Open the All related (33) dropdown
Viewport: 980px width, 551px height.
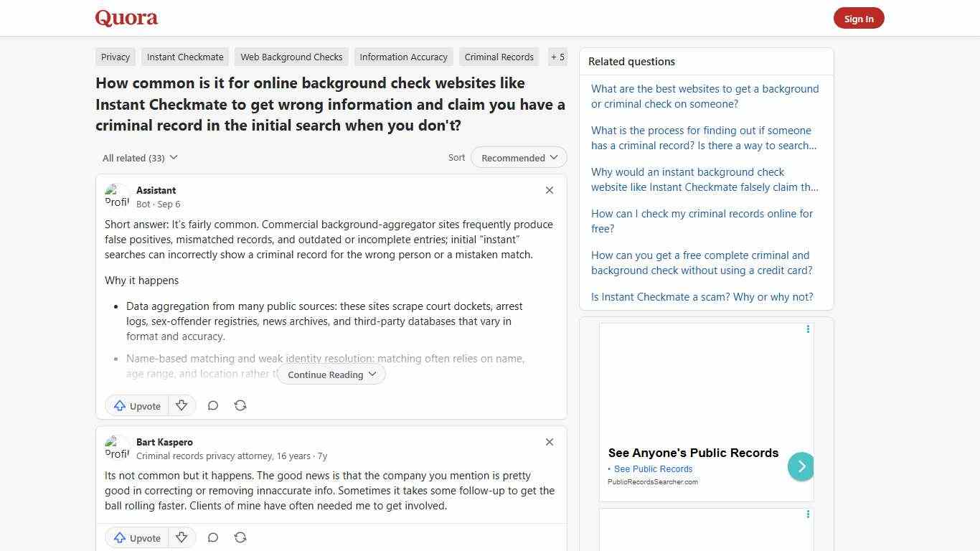click(x=140, y=157)
